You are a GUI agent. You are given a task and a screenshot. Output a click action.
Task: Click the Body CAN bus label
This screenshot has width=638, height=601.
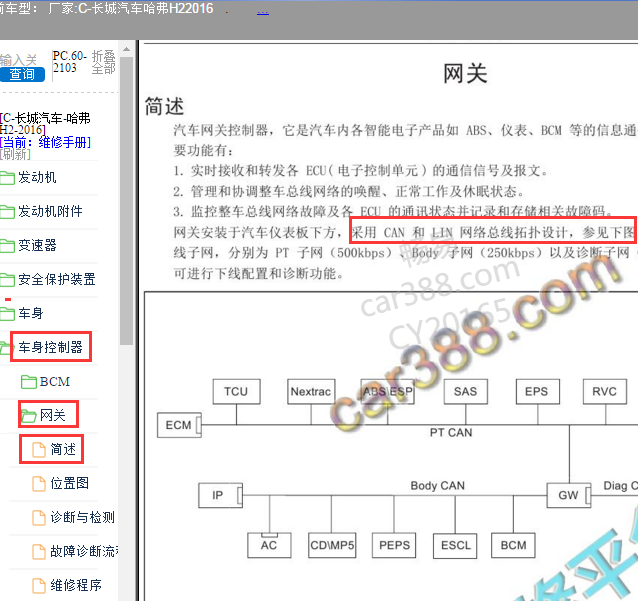[437, 485]
